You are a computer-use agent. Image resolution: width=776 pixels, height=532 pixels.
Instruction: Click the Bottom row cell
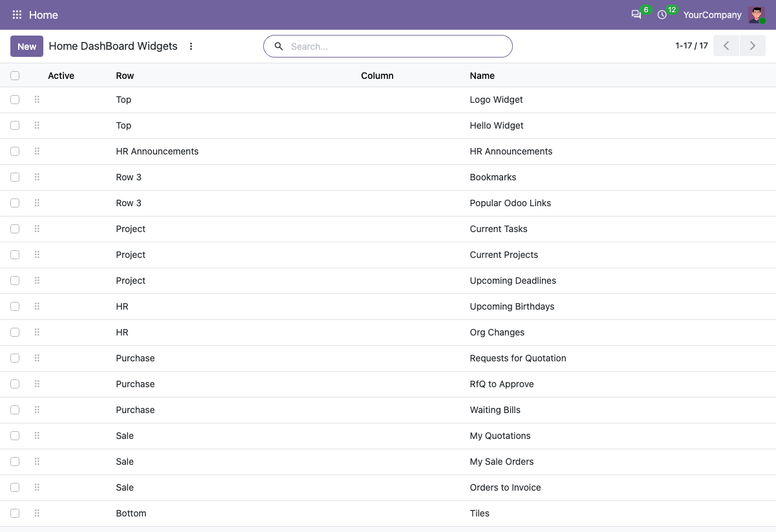tap(131, 513)
